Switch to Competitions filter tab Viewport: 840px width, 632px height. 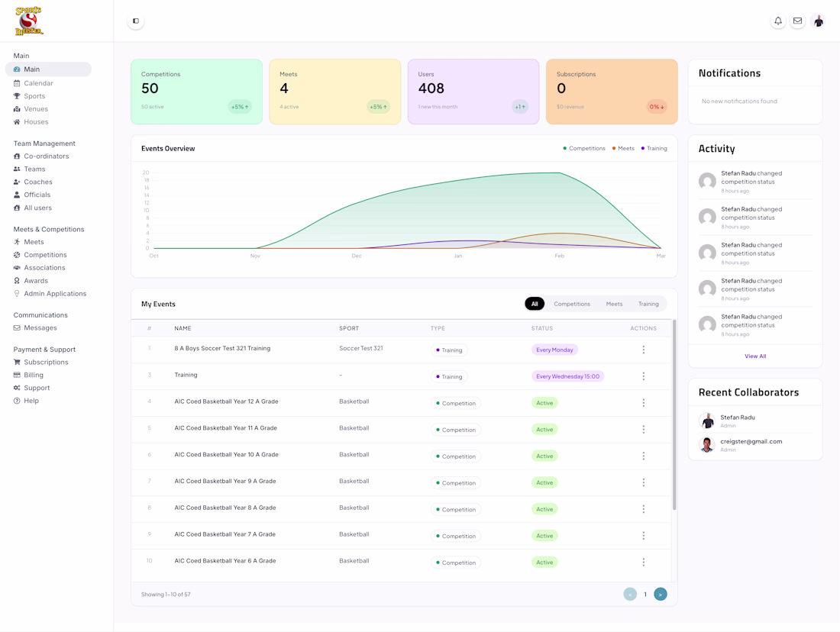coord(572,304)
